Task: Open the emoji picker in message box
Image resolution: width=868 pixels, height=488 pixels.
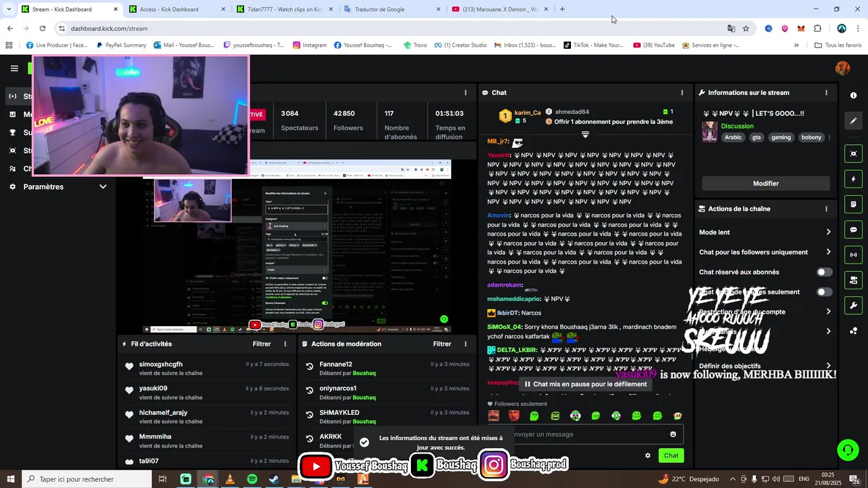Action: 673,434
